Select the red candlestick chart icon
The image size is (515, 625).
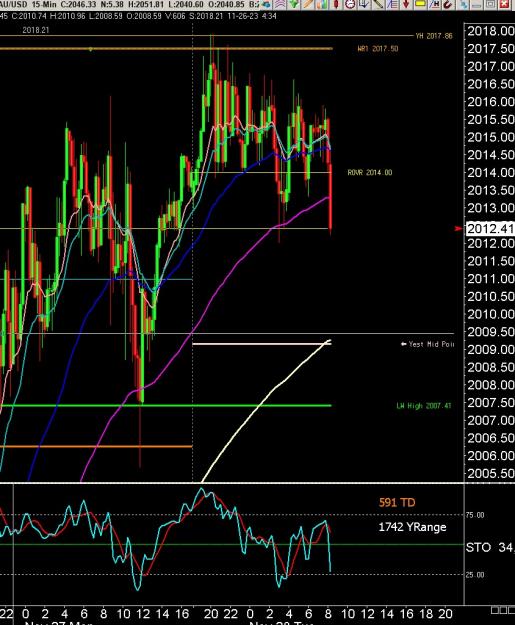tap(336, 4)
